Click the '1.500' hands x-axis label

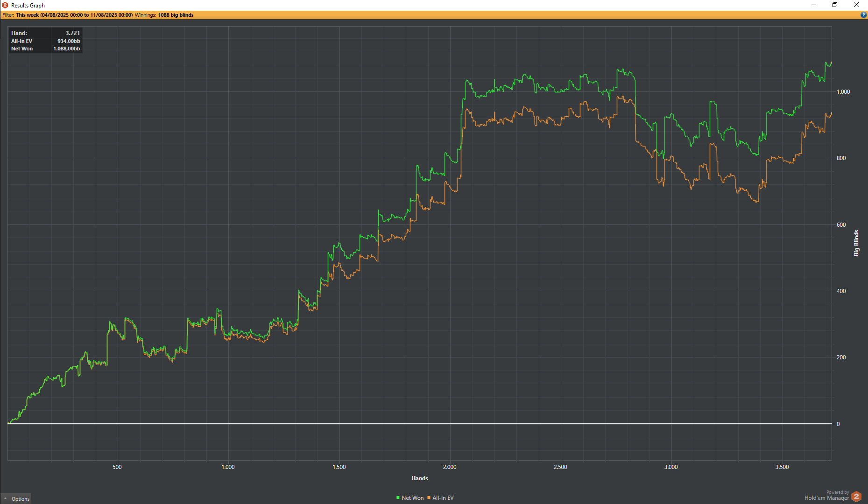click(339, 467)
